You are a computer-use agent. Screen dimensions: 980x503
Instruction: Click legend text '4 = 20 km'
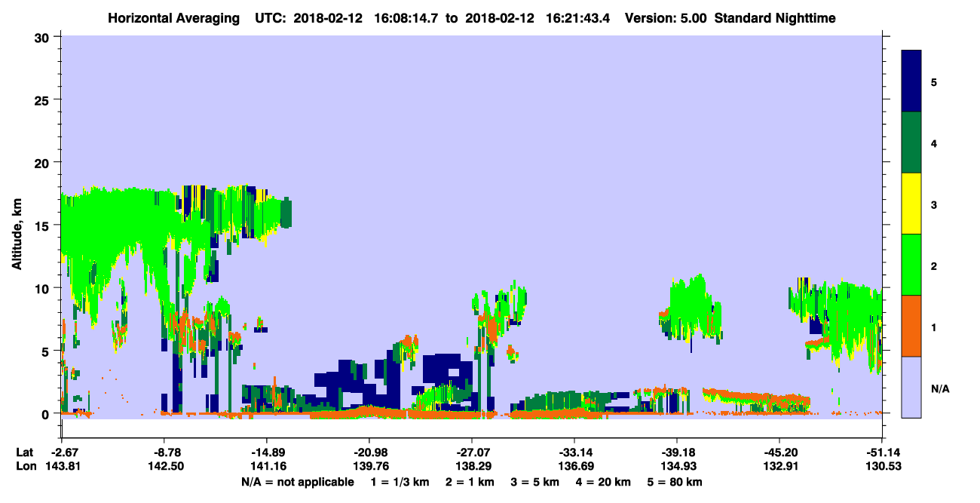point(605,482)
